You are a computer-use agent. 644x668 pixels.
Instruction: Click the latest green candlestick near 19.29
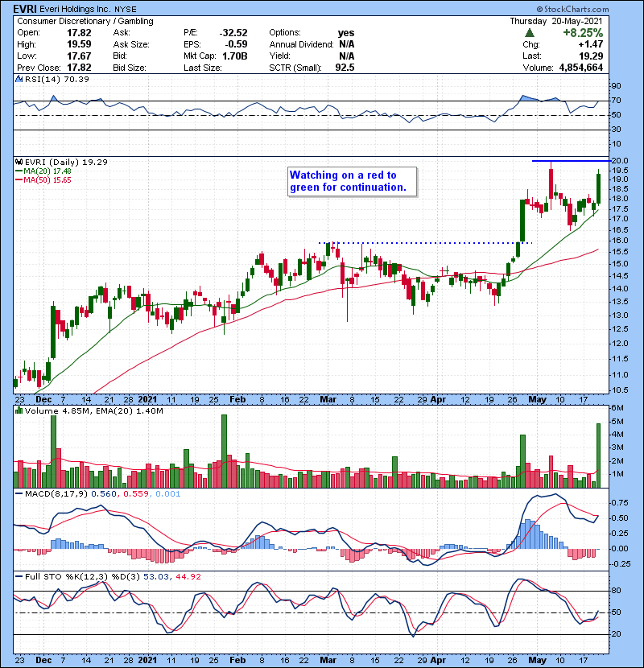598,187
